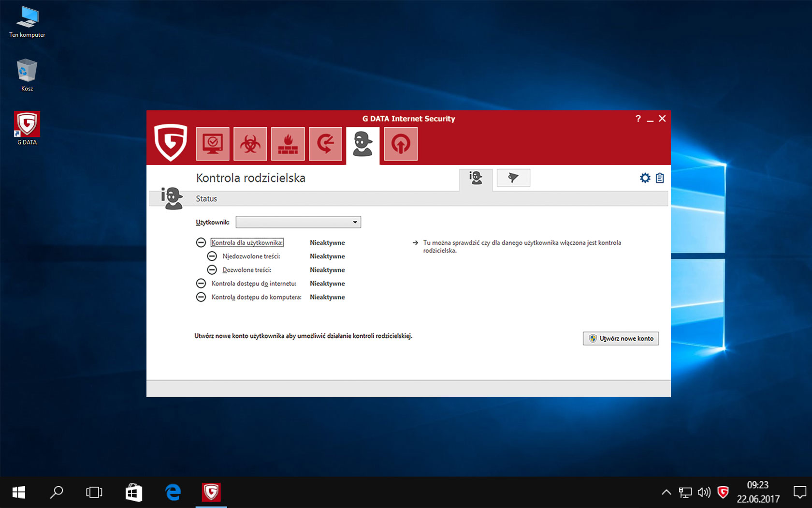Open the protocol log clipboard icon

(660, 178)
